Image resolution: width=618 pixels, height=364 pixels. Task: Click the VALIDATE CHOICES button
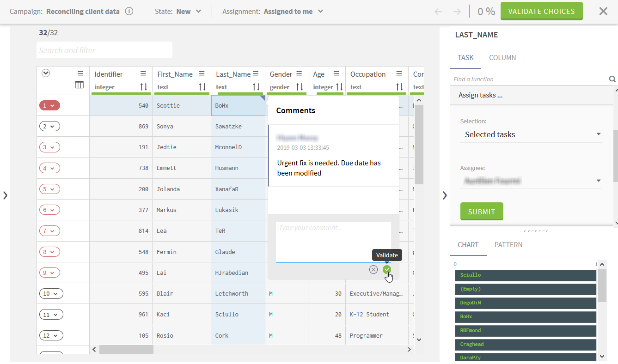click(x=541, y=11)
